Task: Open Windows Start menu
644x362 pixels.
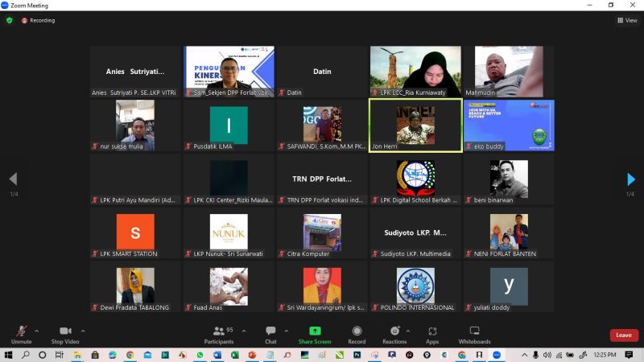Action: point(9,355)
